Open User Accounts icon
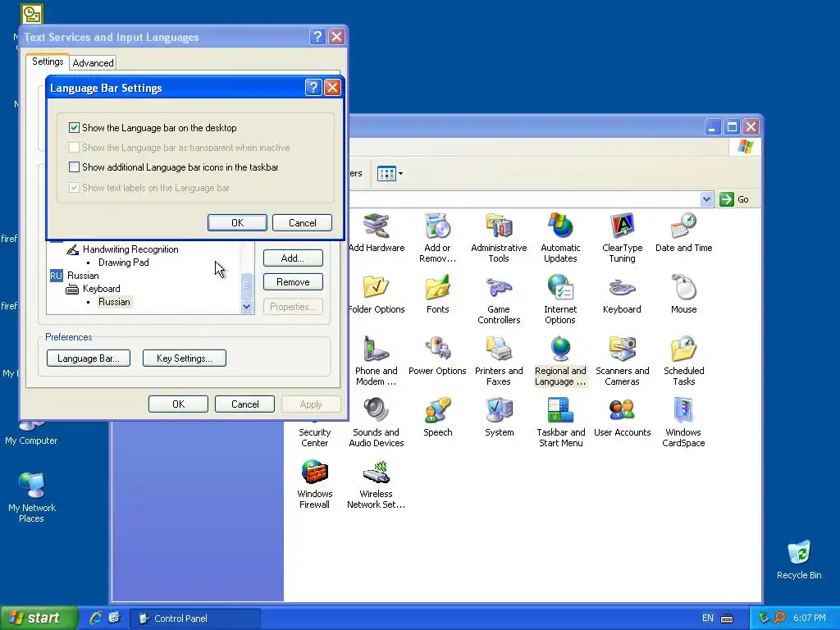 (622, 418)
